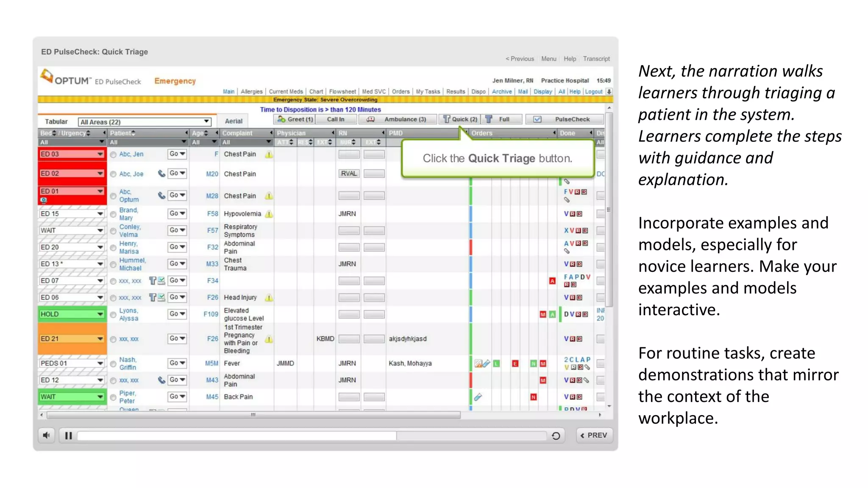Click the Logout link
The height and width of the screenshot is (488, 868).
click(593, 91)
